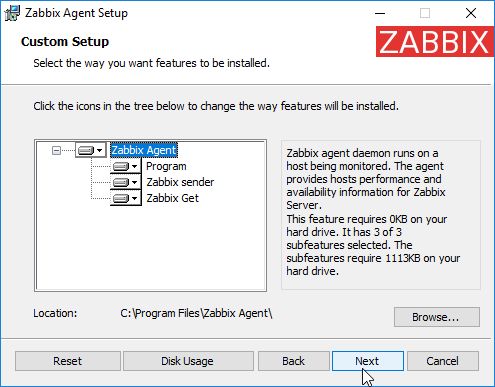The width and height of the screenshot is (495, 387).
Task: Open the Disk Usage dialog
Action: coord(188,361)
